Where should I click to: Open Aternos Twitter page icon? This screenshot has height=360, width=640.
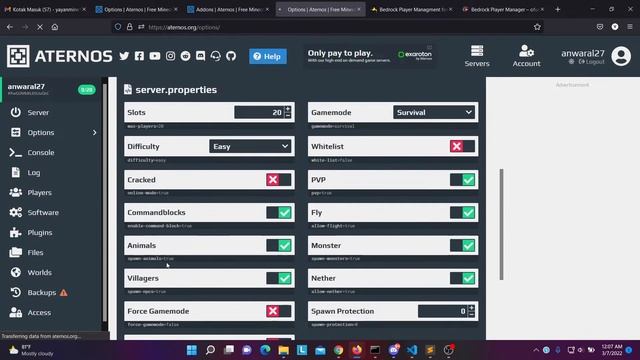pos(124,56)
